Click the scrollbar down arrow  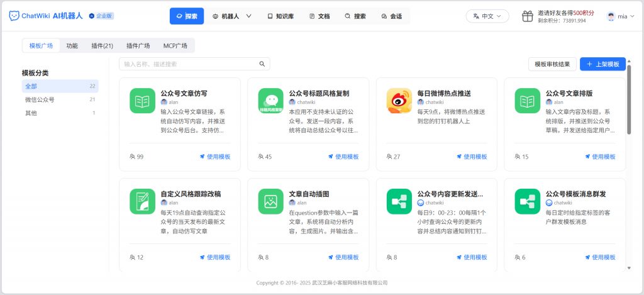[x=629, y=268]
